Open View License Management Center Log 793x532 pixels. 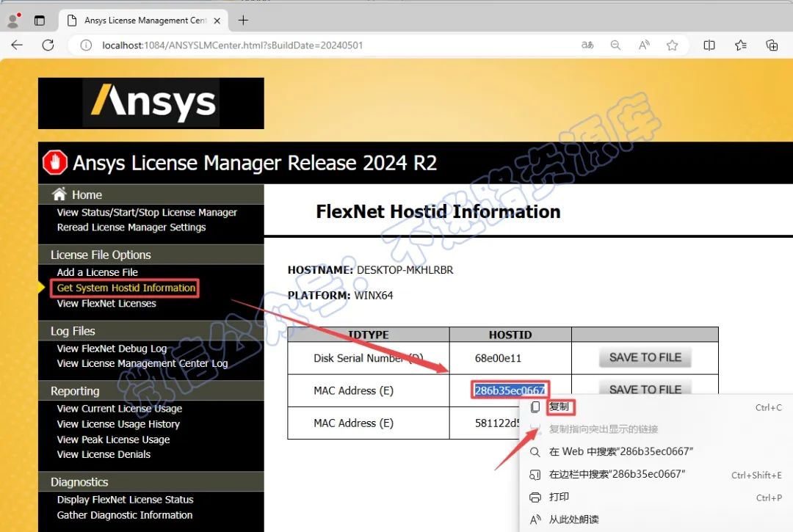(142, 363)
